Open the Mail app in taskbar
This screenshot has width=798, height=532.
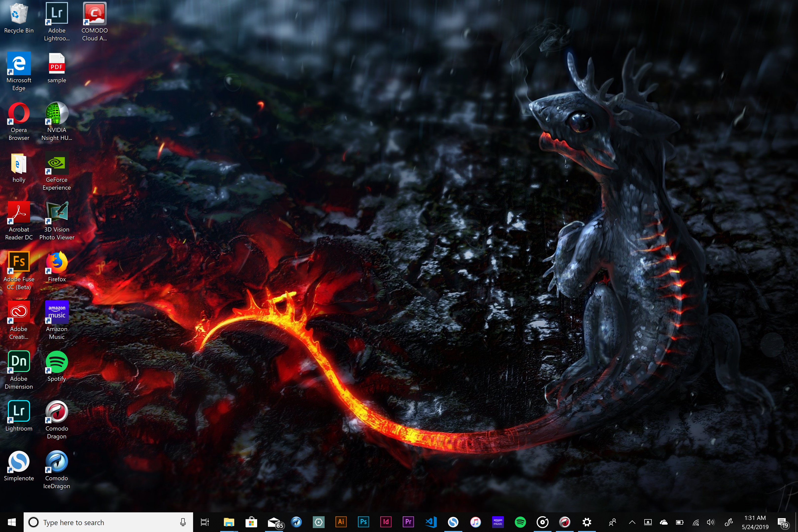tap(274, 522)
